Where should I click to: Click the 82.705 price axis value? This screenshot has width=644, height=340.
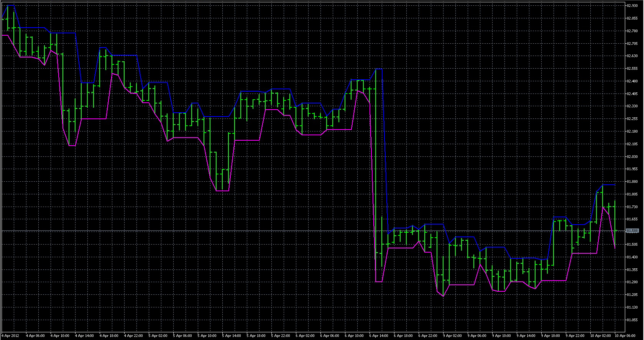tap(632, 44)
